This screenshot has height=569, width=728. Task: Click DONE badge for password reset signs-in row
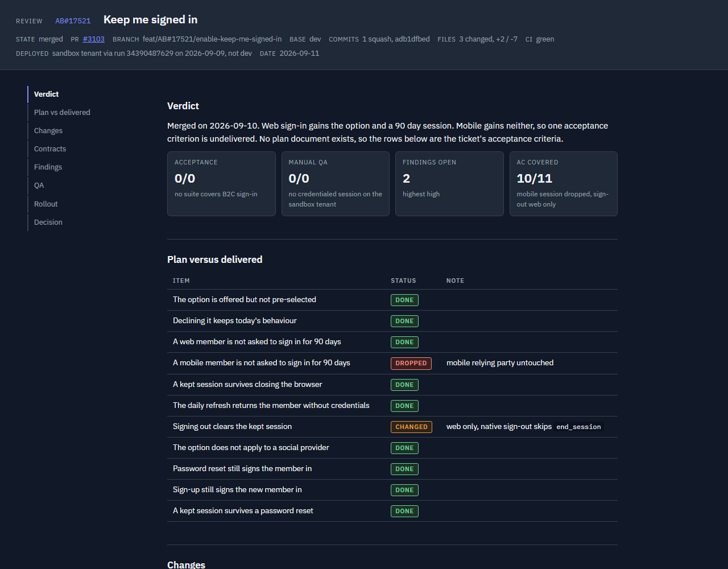(x=404, y=469)
